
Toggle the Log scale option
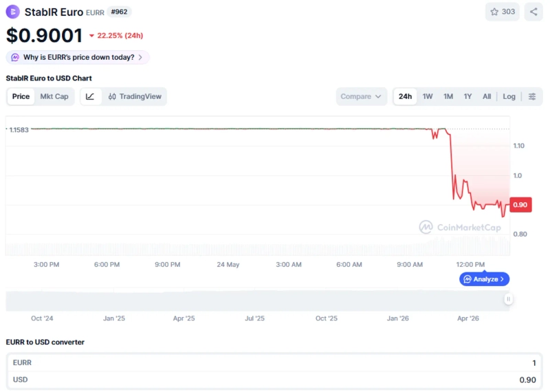coord(509,96)
